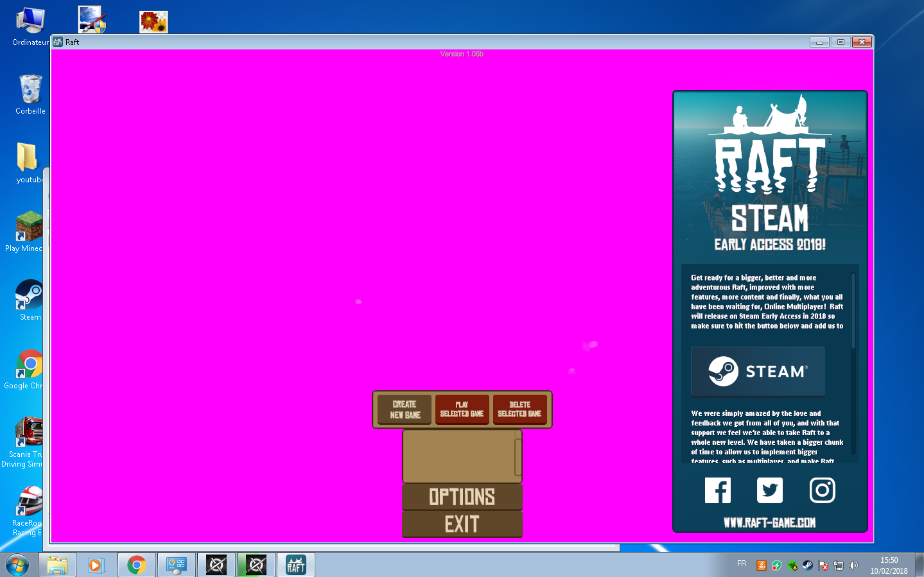Open the Instagram icon in Raft panel

point(823,490)
